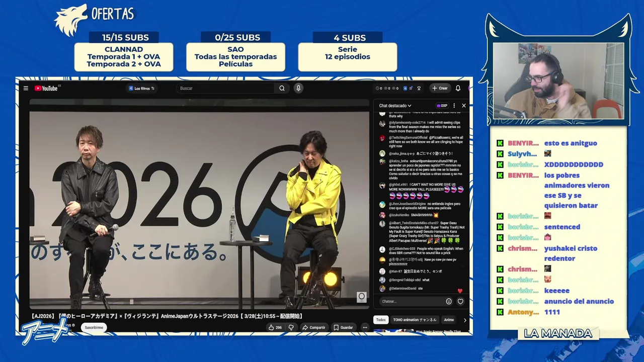Click the OFERTAS wolf logo header
644x362 pixels.
coord(95,19)
